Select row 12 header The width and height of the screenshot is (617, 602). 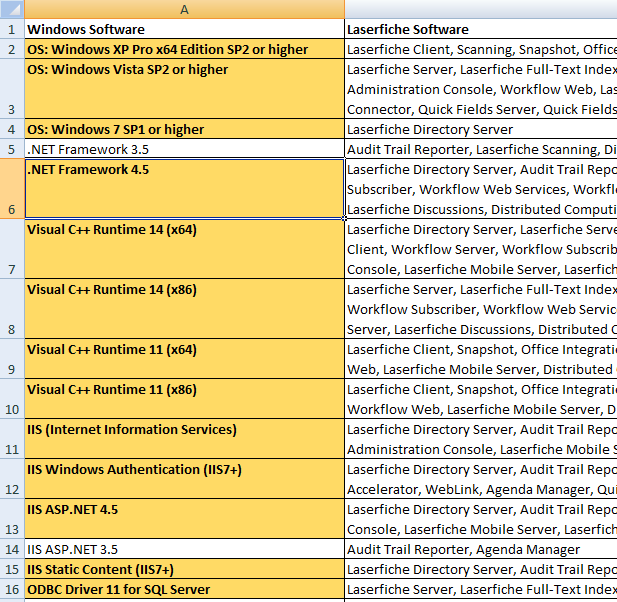[x=12, y=479]
